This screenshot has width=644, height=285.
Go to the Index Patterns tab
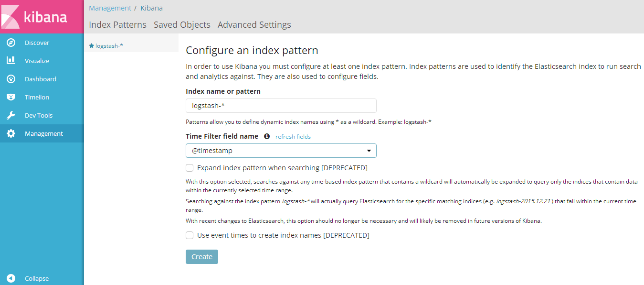pos(117,25)
